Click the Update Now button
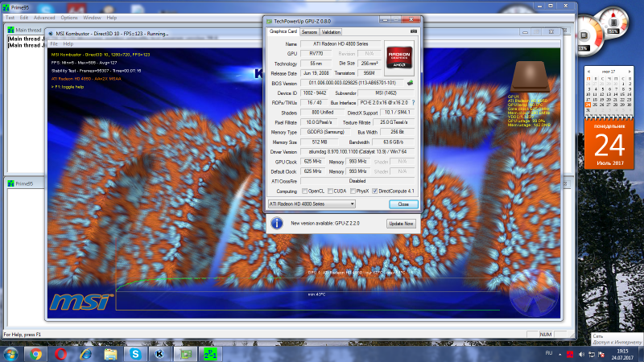This screenshot has width=644, height=362. pyautogui.click(x=401, y=224)
